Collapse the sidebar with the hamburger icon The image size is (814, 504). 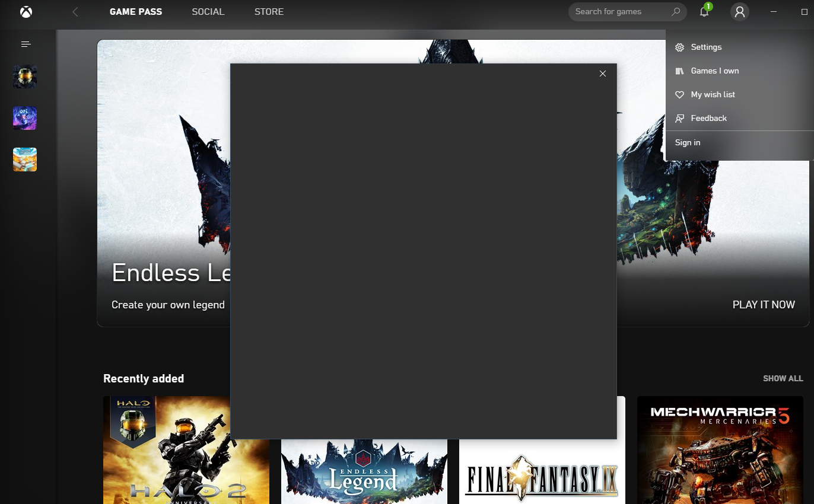26,44
